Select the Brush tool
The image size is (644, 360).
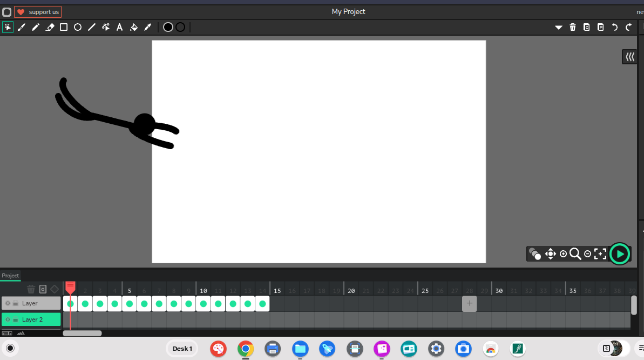22,27
